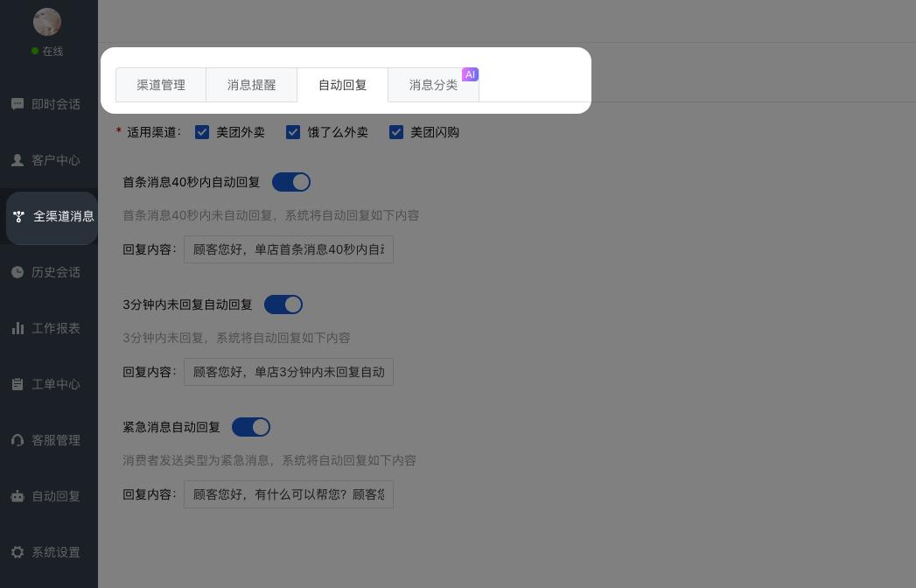Image resolution: width=916 pixels, height=588 pixels.
Task: Toggle the 紧急消息自动回复 switch
Action: click(251, 427)
